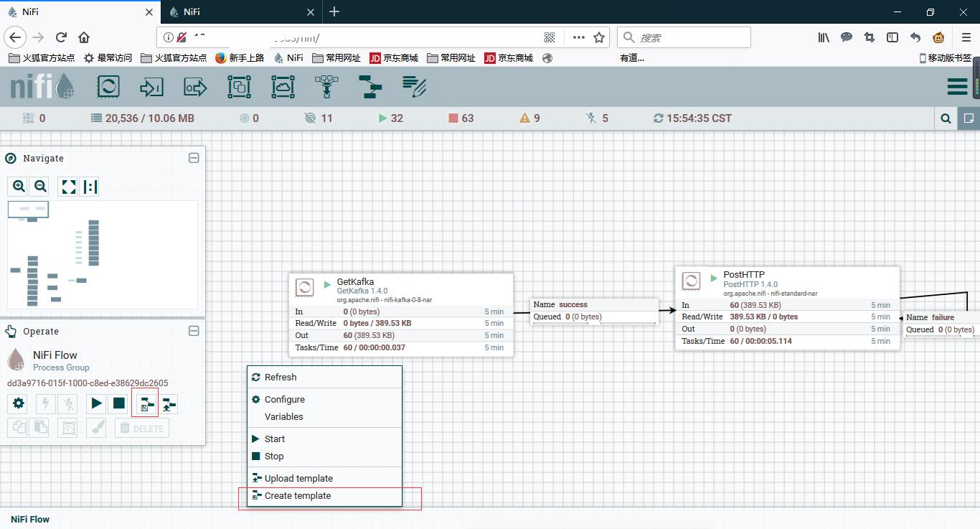The height and width of the screenshot is (529, 980).
Task: Click Create Template icon in Operate panel
Action: 147,404
